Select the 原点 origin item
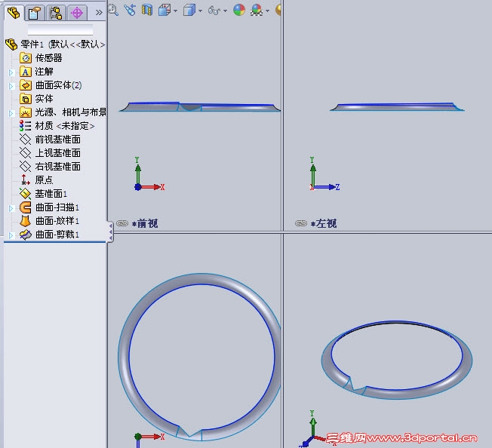 [44, 180]
